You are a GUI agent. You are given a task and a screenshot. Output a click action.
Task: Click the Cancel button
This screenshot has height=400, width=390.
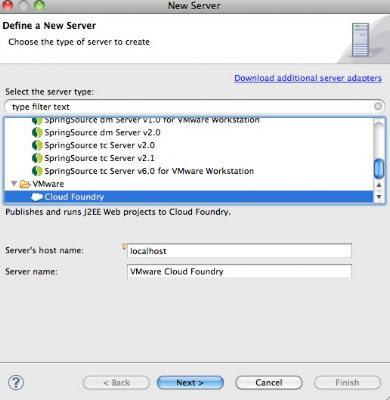point(269,383)
